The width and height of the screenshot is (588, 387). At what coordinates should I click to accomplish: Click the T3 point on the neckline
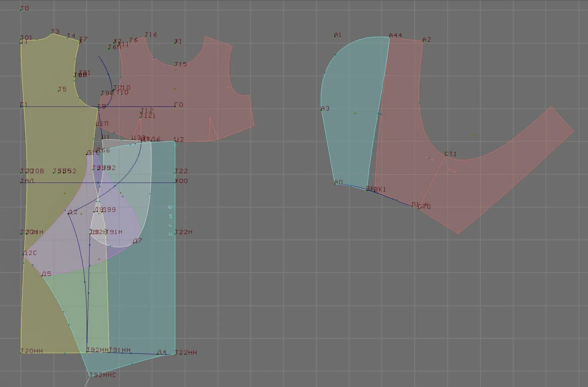[52, 34]
